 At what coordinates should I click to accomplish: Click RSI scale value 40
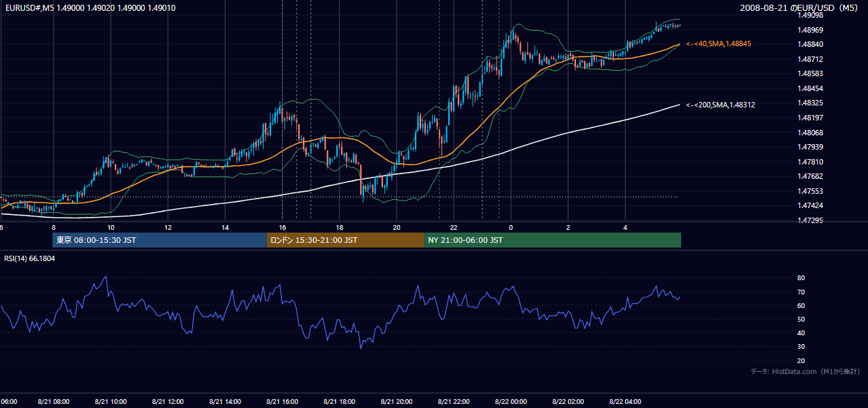click(x=801, y=333)
